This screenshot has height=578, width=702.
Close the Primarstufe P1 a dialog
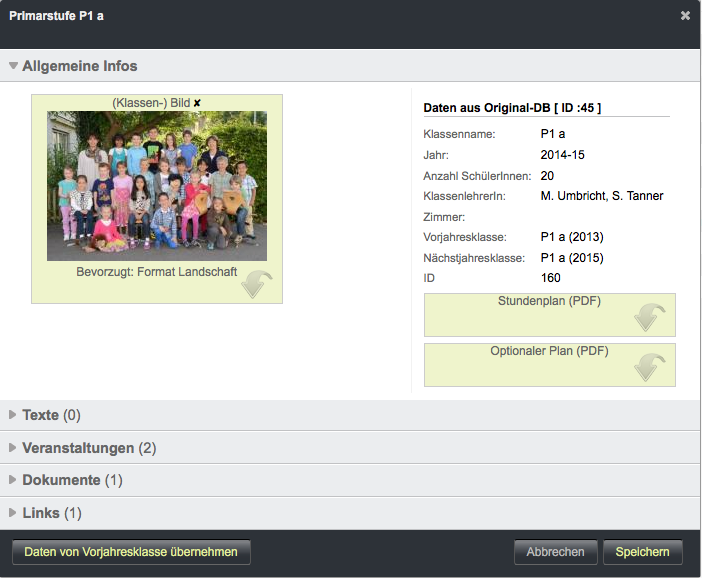[685, 16]
